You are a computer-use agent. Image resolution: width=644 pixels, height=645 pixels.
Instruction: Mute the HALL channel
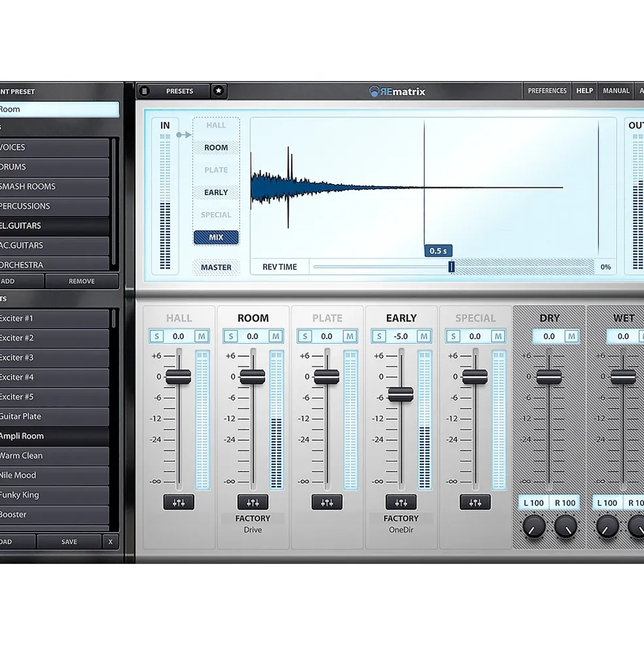pyautogui.click(x=202, y=337)
